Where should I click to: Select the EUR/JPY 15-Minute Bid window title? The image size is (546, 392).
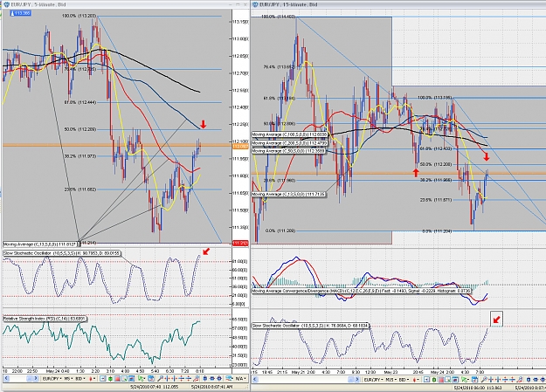(x=287, y=4)
